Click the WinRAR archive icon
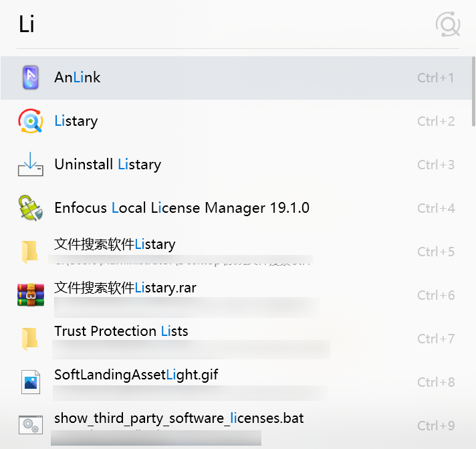This screenshot has height=449, width=476. (x=31, y=295)
